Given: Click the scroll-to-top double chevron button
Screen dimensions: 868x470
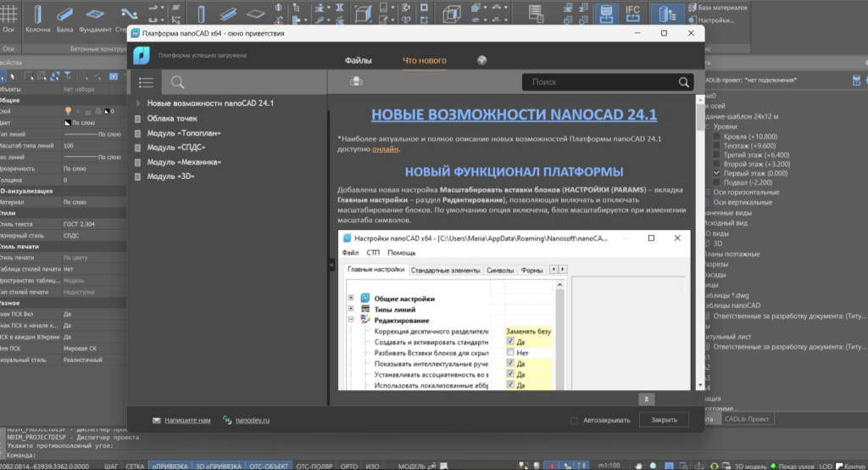Looking at the screenshot, I should click(x=646, y=399).
